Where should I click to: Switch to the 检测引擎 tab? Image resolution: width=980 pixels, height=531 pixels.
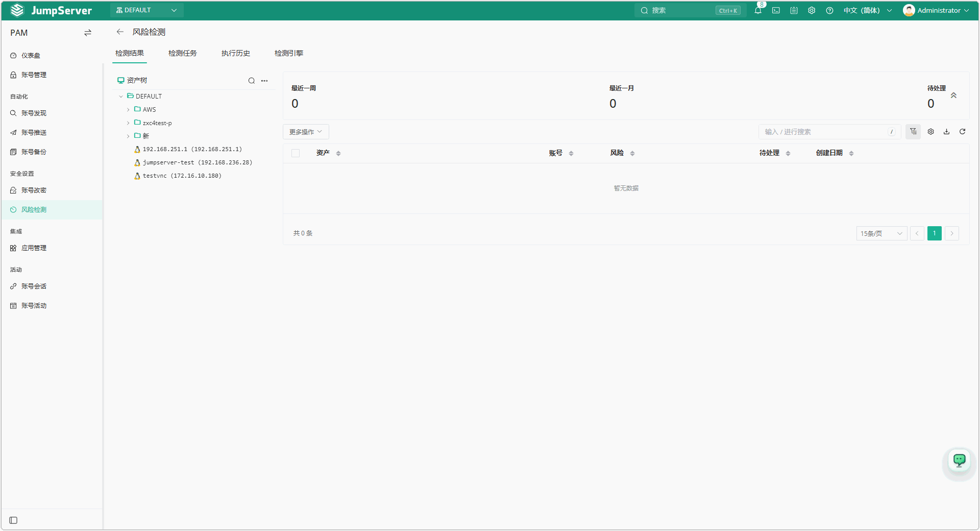coord(289,53)
